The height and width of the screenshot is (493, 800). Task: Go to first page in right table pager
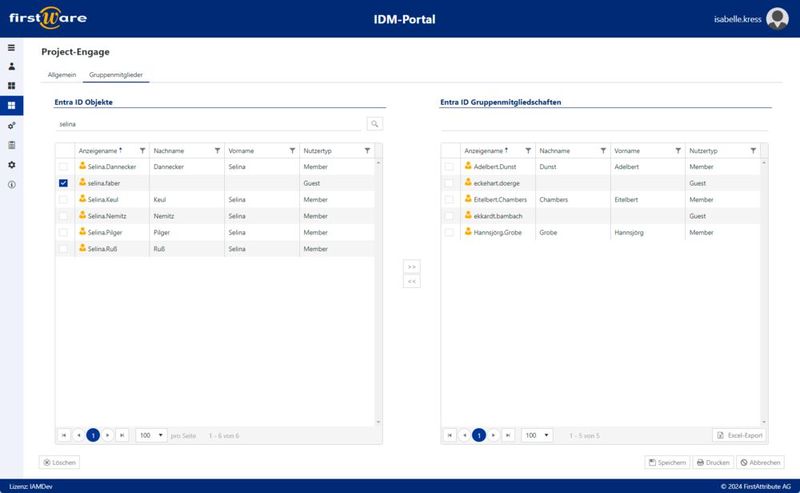click(x=449, y=435)
